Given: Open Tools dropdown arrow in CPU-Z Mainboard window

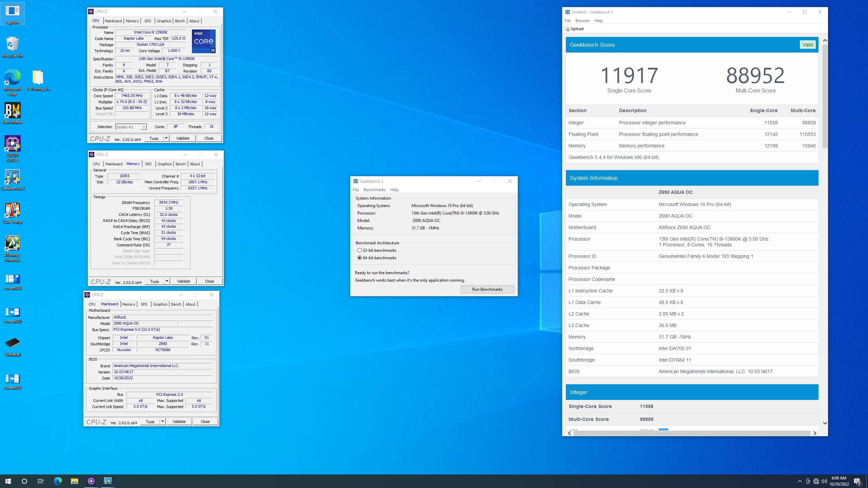Looking at the screenshot, I should tap(162, 422).
